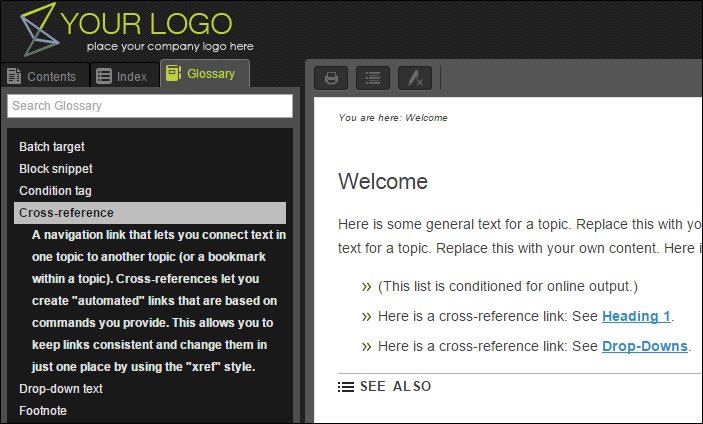Expand the Drop-down text glossary term

pyautogui.click(x=63, y=388)
